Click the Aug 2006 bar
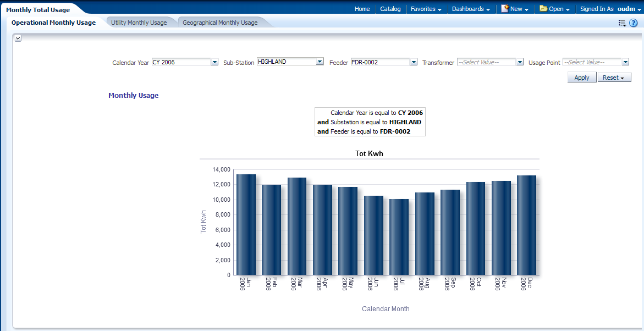This screenshot has width=644, height=331. pos(425,234)
